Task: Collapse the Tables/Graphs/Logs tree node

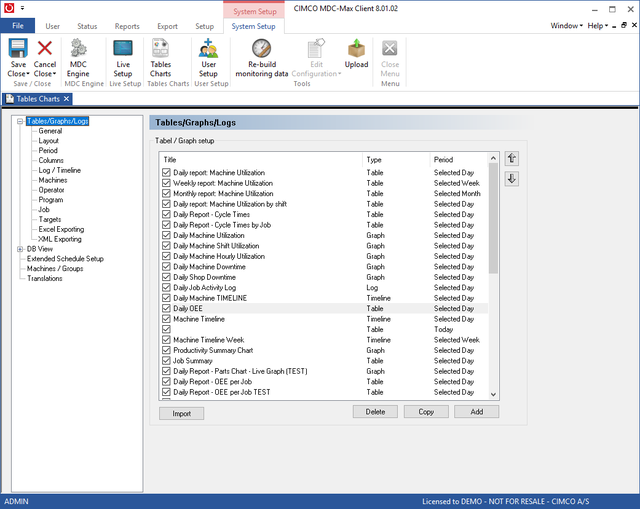Action: click(x=20, y=121)
